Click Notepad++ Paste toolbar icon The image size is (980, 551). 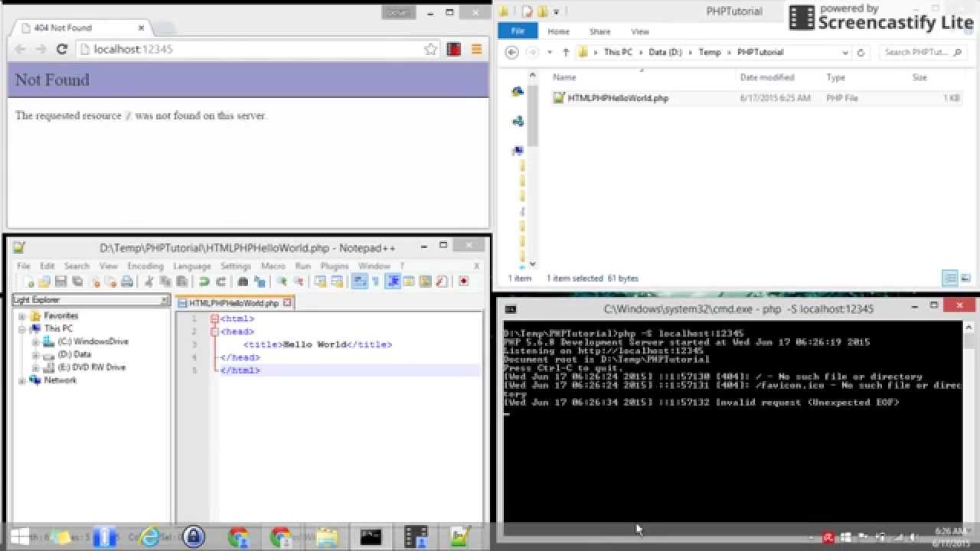[181, 282]
